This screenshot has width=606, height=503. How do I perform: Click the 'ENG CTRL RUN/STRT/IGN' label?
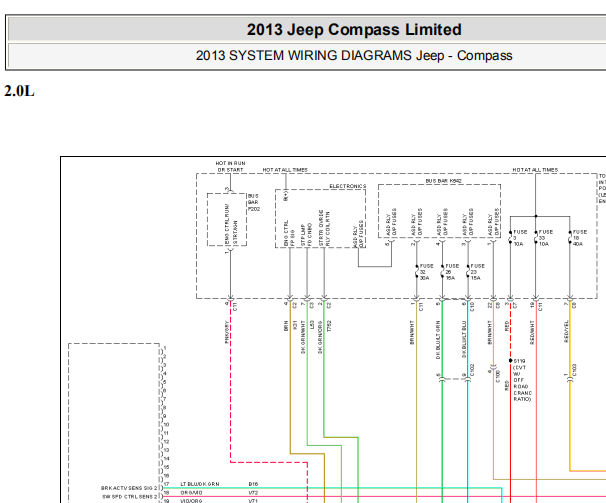click(231, 225)
